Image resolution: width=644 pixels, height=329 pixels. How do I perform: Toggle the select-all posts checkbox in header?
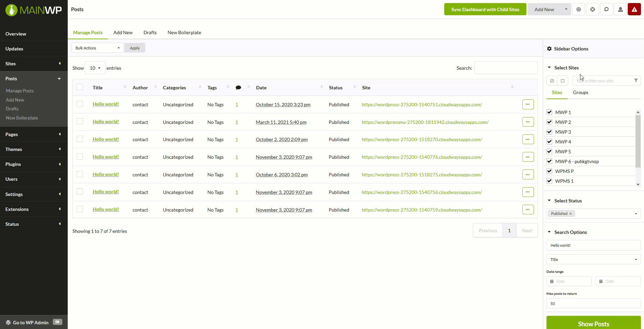(x=80, y=87)
